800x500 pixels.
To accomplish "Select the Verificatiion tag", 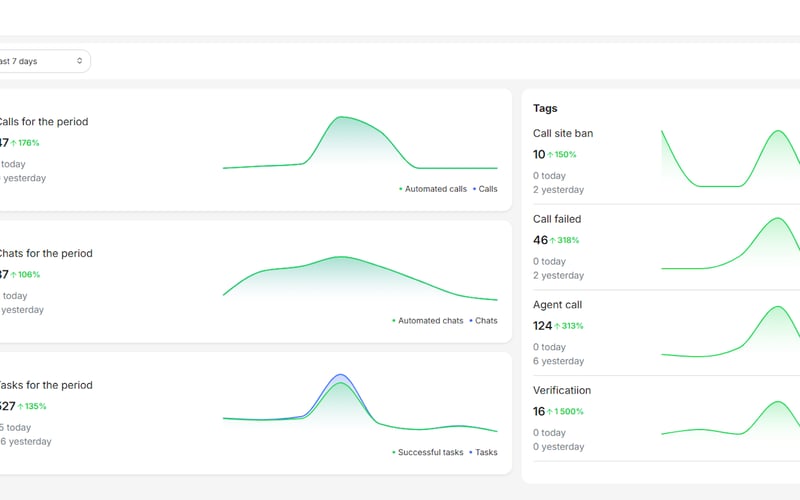I will click(x=562, y=390).
